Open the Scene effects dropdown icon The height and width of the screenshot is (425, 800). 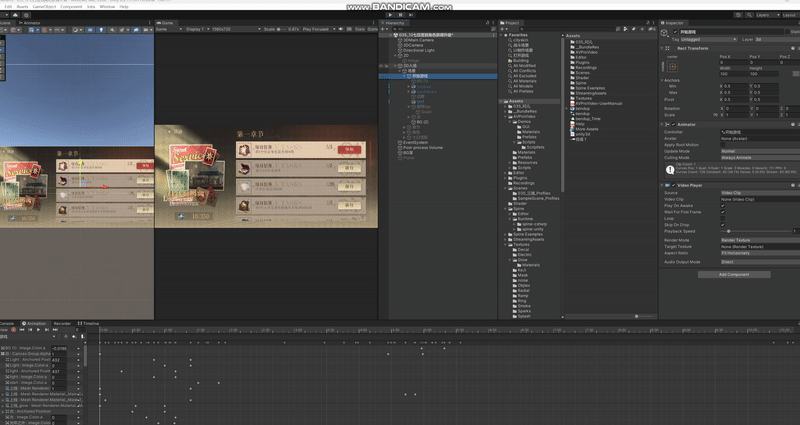pyautogui.click(x=125, y=30)
